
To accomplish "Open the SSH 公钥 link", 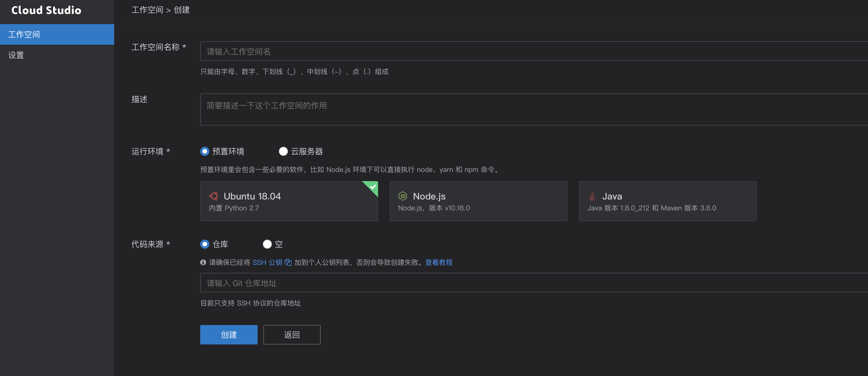I will pyautogui.click(x=267, y=262).
